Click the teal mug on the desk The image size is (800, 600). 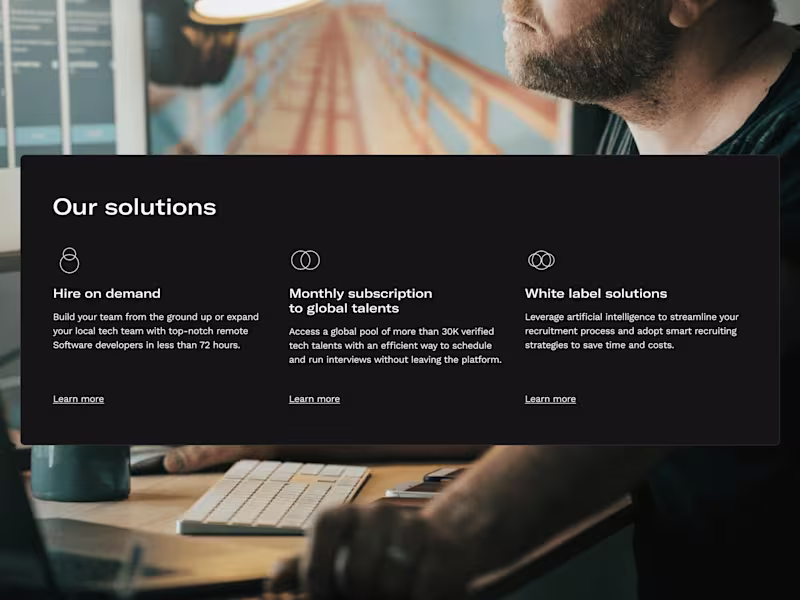pos(80,472)
